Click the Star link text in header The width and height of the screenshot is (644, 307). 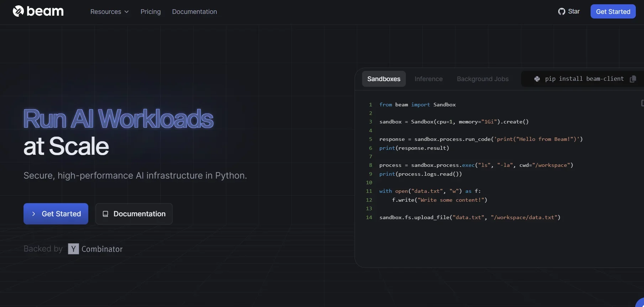tap(574, 11)
